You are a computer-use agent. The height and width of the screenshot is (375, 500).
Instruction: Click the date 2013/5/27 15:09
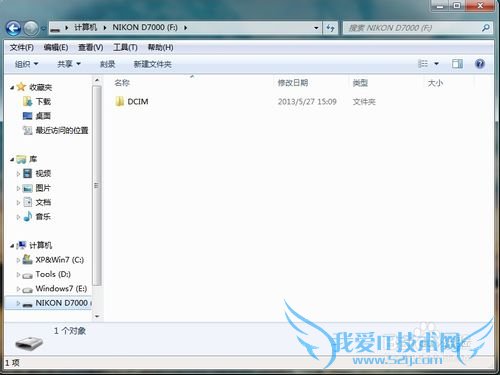307,102
